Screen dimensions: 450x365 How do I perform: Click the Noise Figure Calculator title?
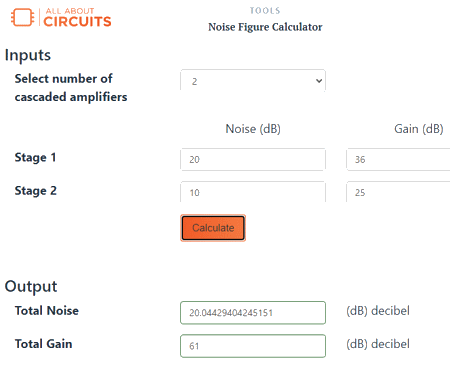(x=265, y=27)
